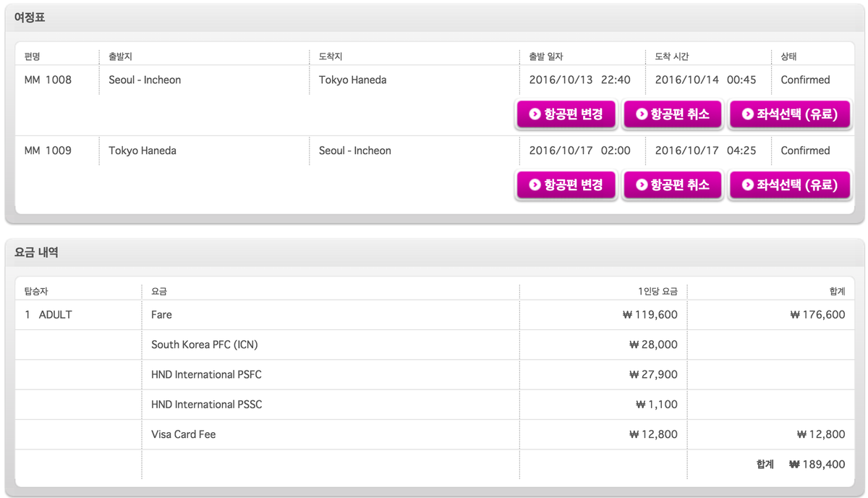Click the 출발 일자 column header
This screenshot has width=868, height=498.
[x=546, y=56]
